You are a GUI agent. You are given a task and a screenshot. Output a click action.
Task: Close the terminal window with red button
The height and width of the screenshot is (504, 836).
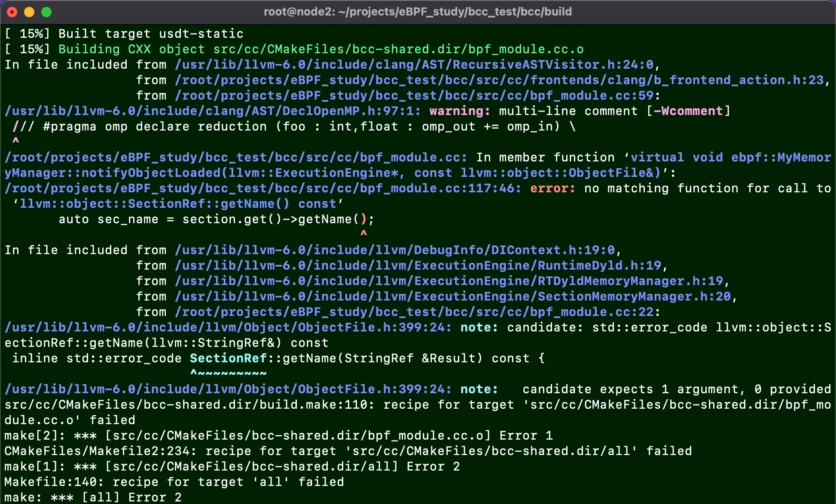12,12
